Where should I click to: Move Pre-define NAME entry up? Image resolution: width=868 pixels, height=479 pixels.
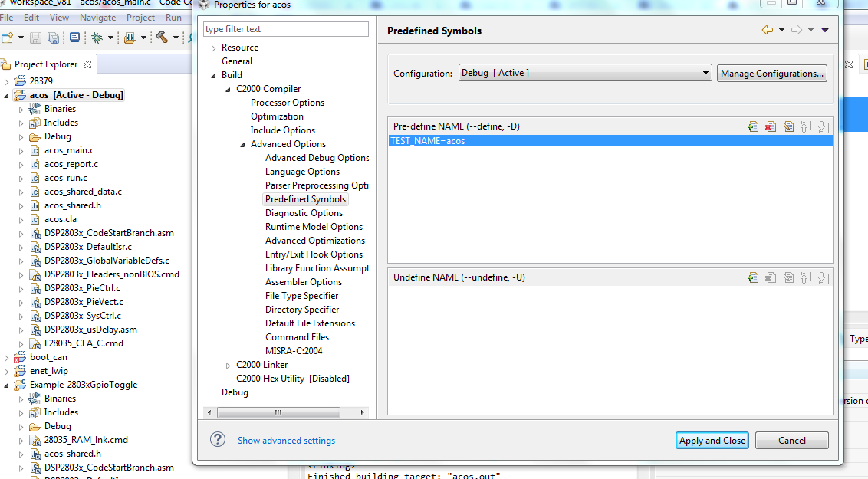(x=805, y=126)
